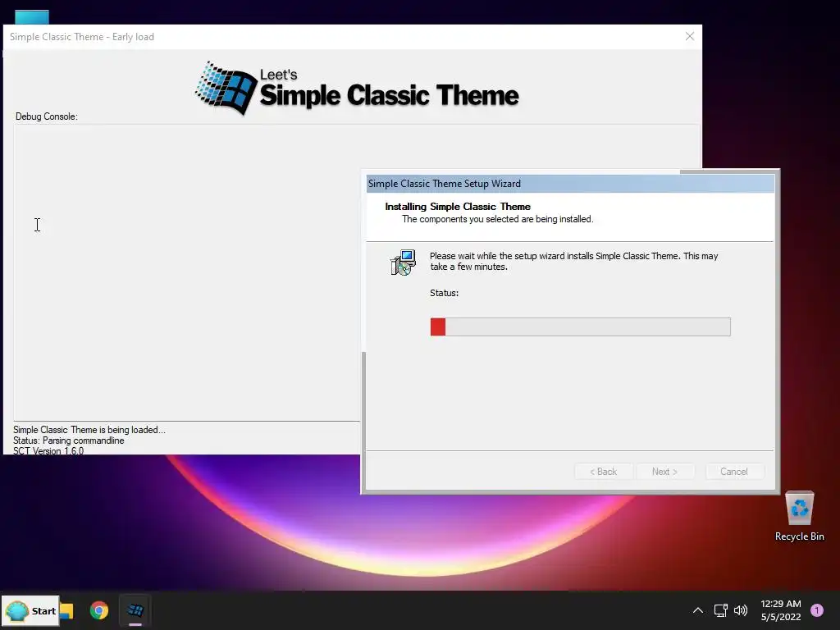Select the Recycle Bin desktop icon
Image resolution: width=840 pixels, height=630 pixels.
tap(799, 516)
